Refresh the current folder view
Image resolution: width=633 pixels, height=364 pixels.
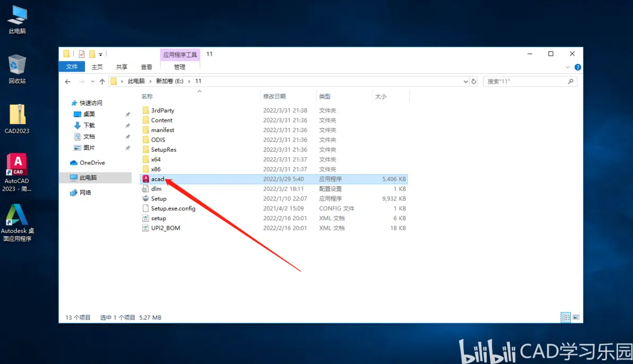click(x=474, y=82)
